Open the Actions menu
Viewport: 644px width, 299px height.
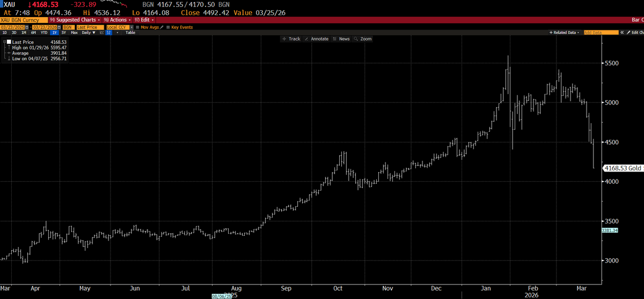(x=118, y=20)
